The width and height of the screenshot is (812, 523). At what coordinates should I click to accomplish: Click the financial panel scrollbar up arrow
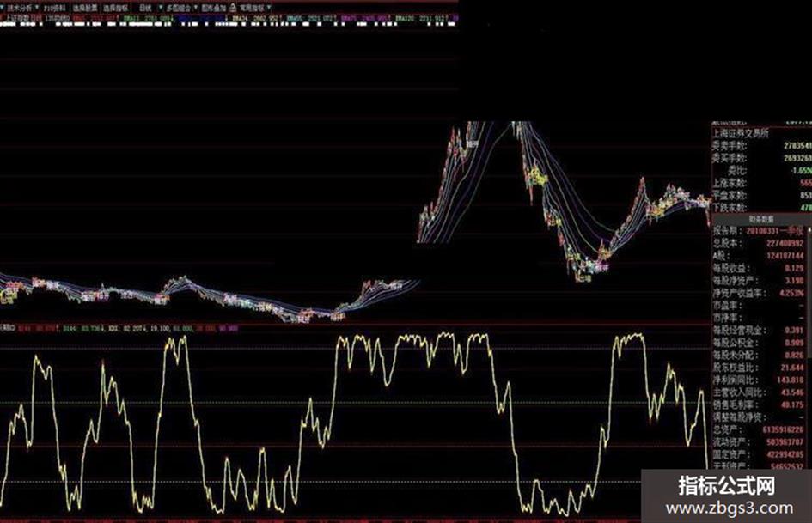[809, 229]
